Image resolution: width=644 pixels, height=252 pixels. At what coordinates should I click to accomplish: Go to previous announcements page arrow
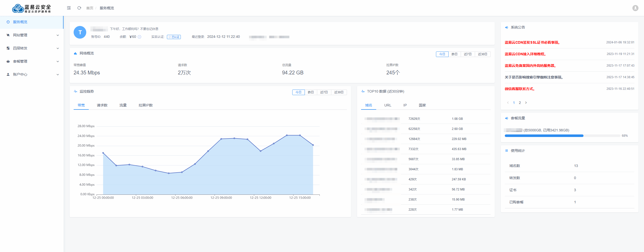(x=508, y=103)
